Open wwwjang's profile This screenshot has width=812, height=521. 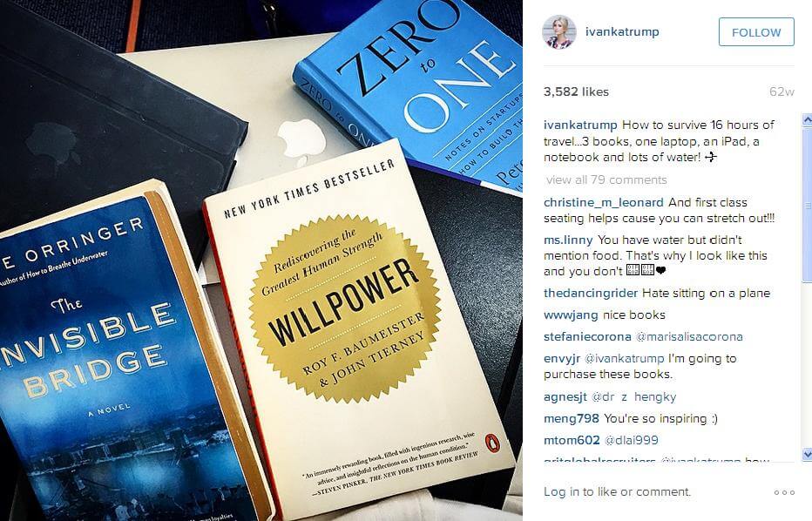[571, 315]
